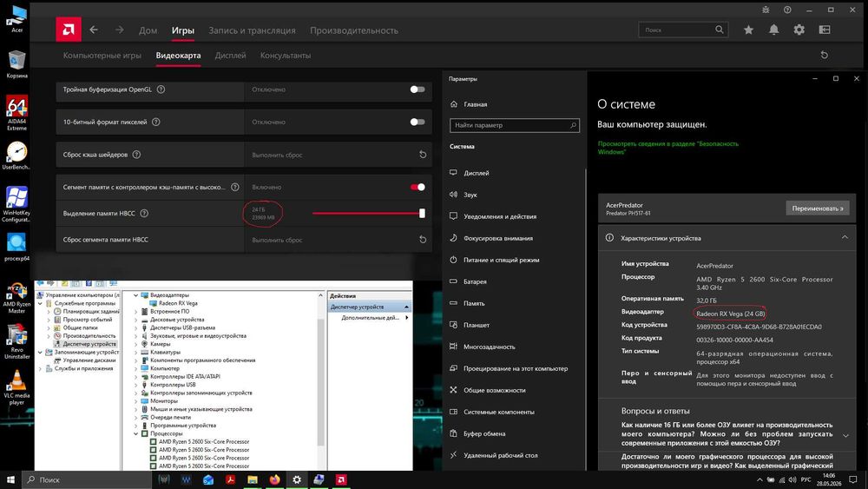Run the HBCC memory segment reset

(x=423, y=240)
